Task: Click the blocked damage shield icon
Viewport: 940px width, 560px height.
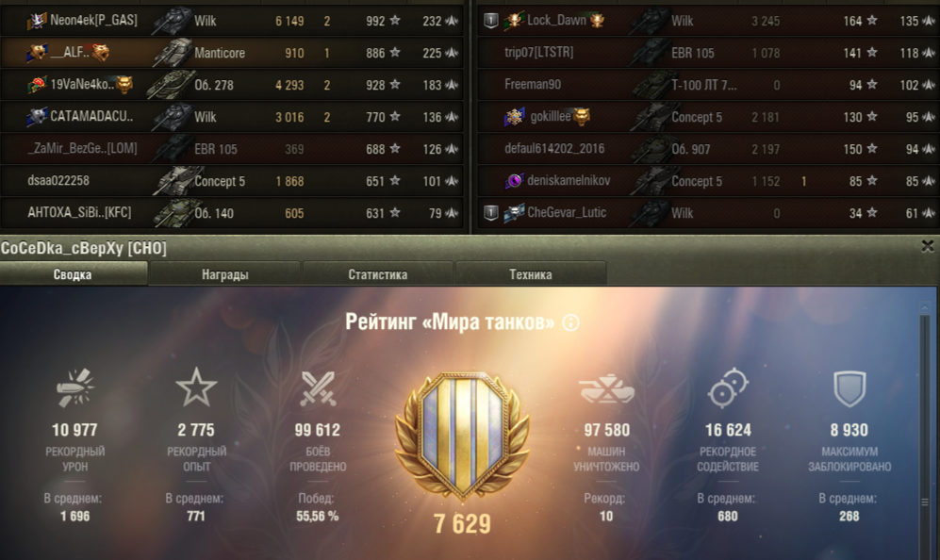Action: tap(849, 388)
